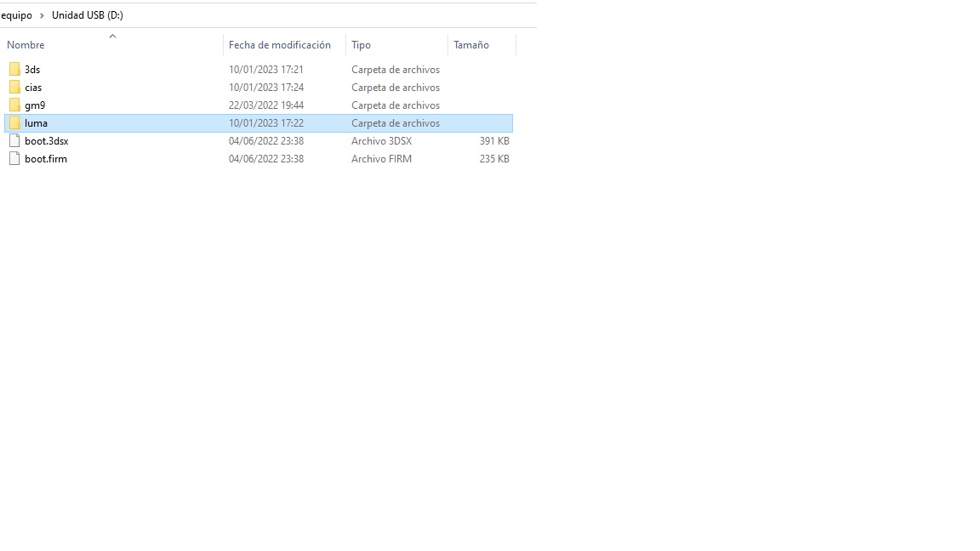This screenshot has height=551, width=980.
Task: Click the '235 KB' size value
Action: pyautogui.click(x=494, y=159)
